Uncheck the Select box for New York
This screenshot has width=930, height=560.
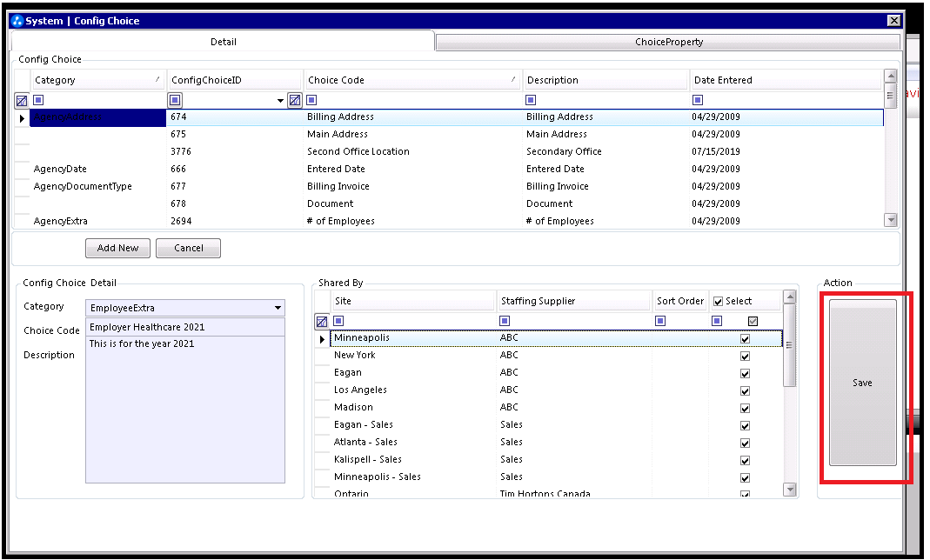[x=746, y=357]
